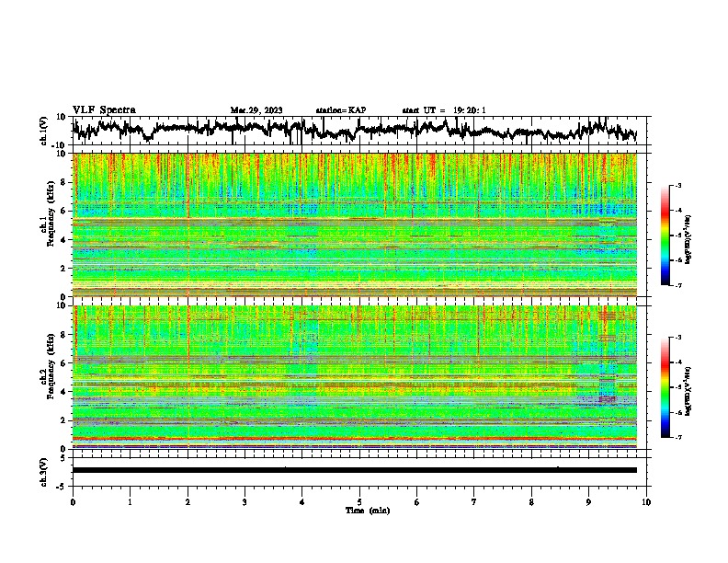728x563 pixels.
Task: Click the ch.2 colorbar log(PSD) unit label
Action: click(689, 391)
